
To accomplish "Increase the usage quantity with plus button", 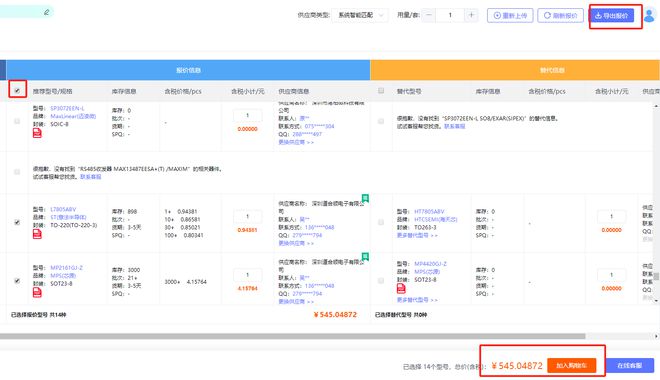I will (471, 15).
